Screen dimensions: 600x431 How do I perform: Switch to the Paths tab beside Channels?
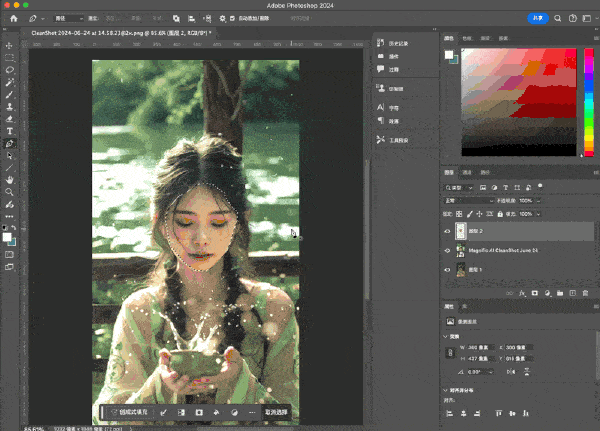click(x=485, y=172)
